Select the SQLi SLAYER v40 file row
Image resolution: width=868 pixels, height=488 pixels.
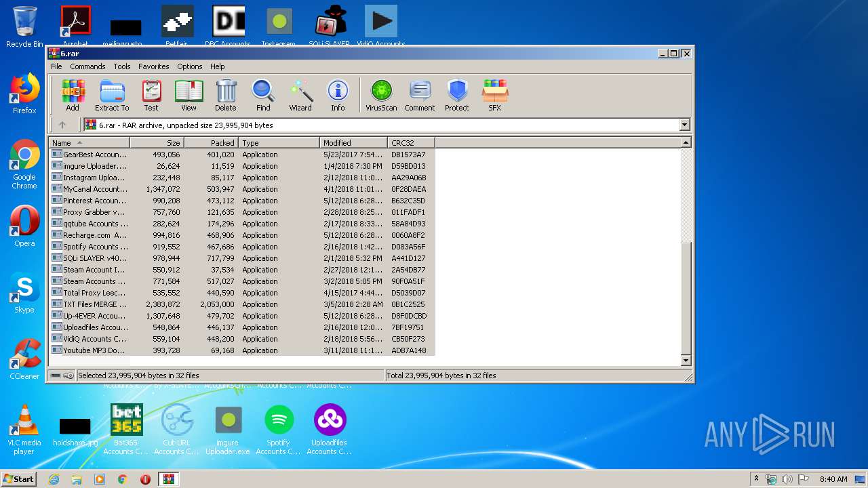click(x=242, y=258)
